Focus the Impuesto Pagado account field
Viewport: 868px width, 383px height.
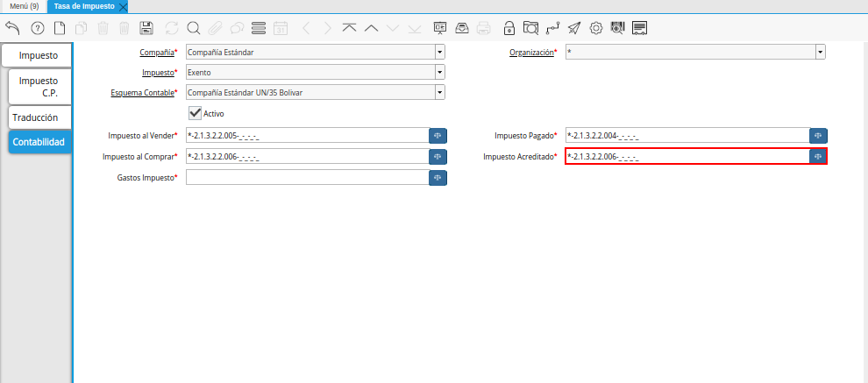pos(687,136)
